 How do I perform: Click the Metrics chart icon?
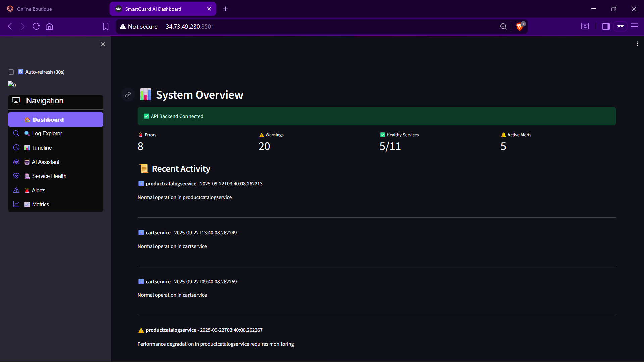tap(16, 204)
